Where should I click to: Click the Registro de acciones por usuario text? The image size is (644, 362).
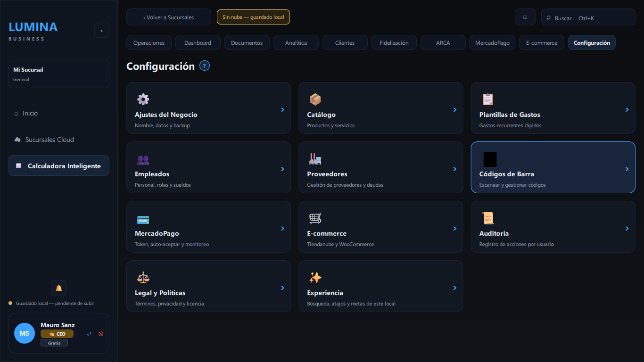click(517, 244)
